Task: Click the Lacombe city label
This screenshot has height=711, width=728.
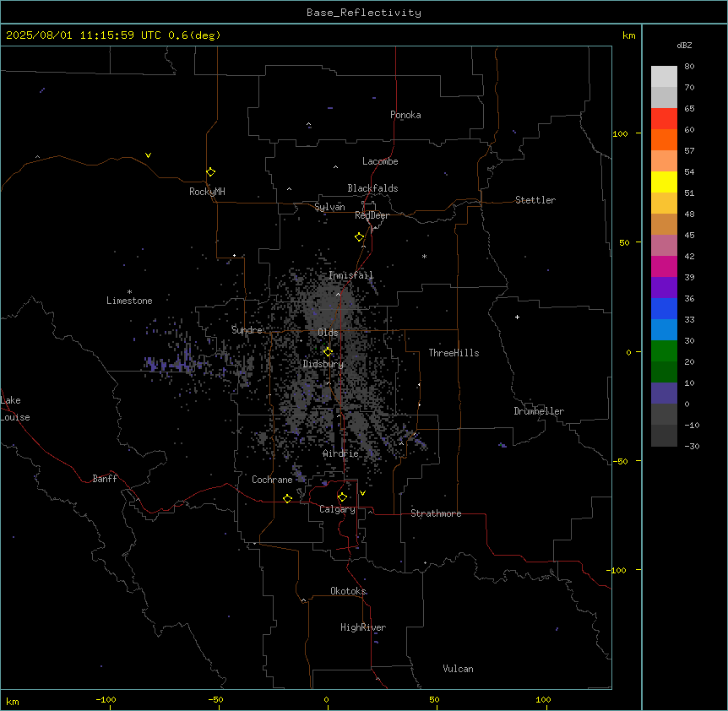Action: [380, 161]
